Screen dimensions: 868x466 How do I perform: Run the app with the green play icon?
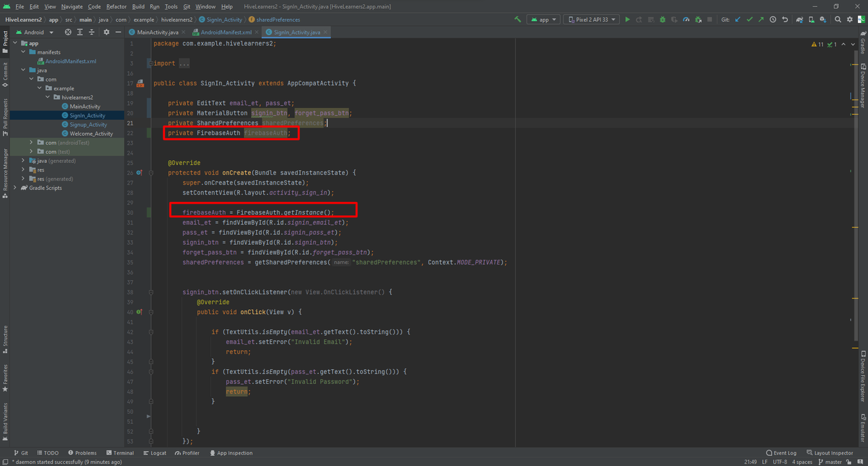point(627,20)
